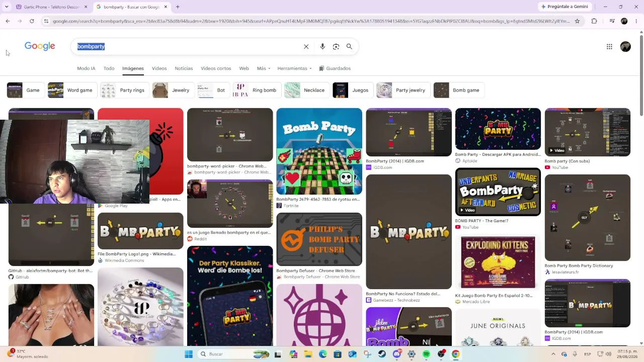Expand the Más dropdown

point(264,68)
